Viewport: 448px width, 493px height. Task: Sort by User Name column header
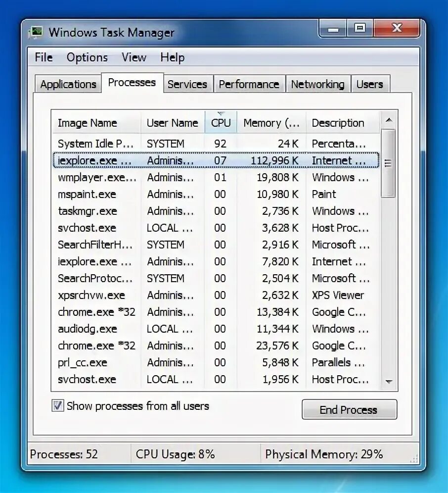(x=173, y=123)
